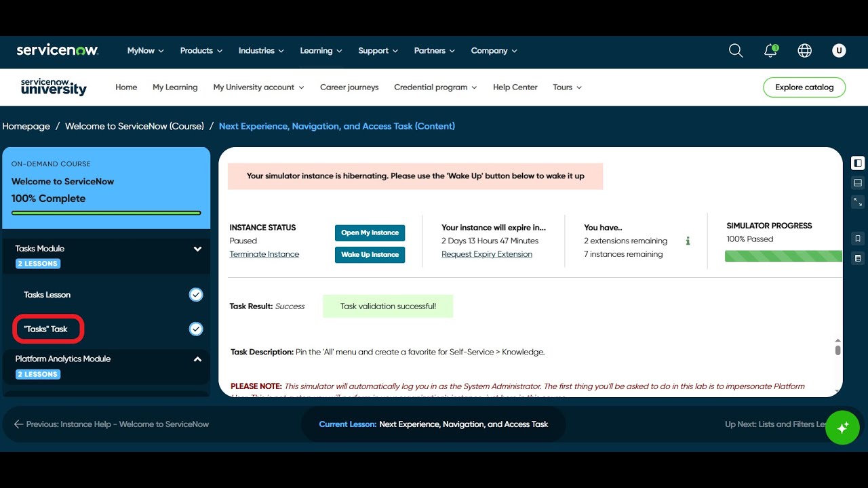Click the Wake Up Instance button

[x=370, y=255]
